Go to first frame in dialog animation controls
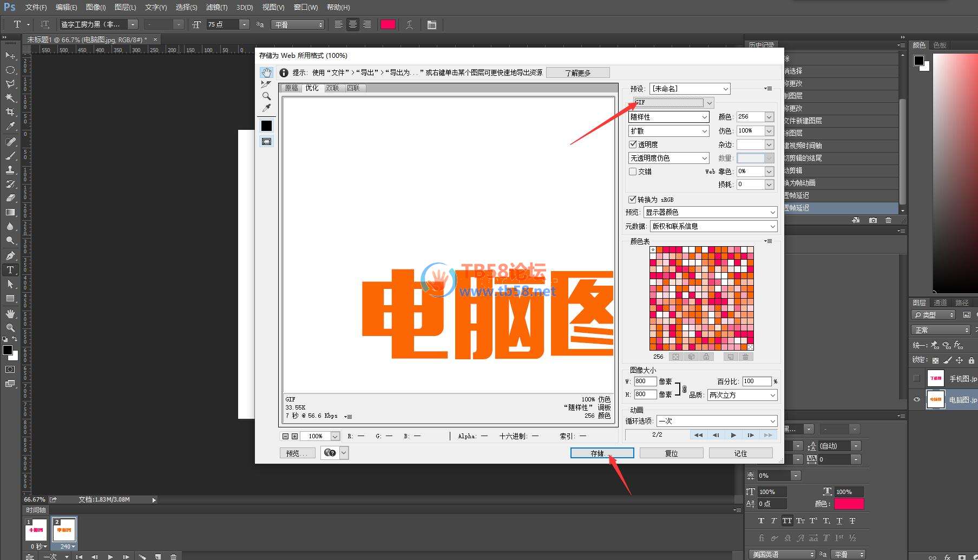Viewport: 978px width, 560px height. tap(698, 435)
